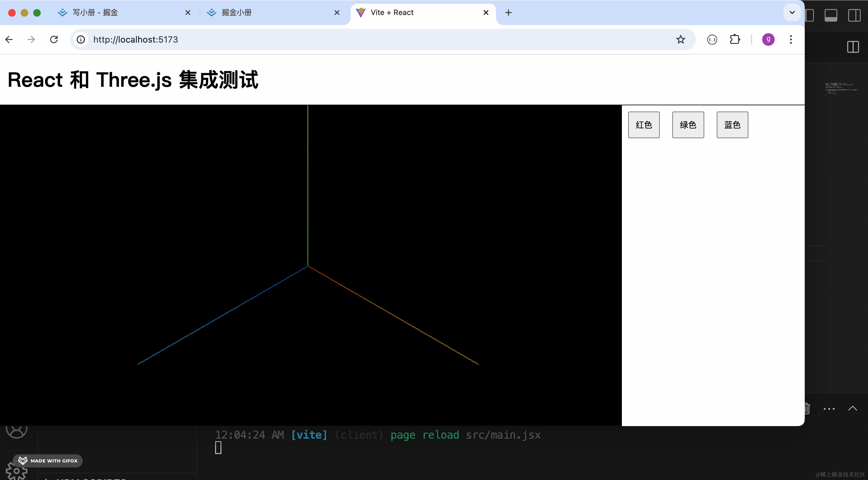Go back to previous page
Viewport: 868px width, 480px height.
click(9, 39)
